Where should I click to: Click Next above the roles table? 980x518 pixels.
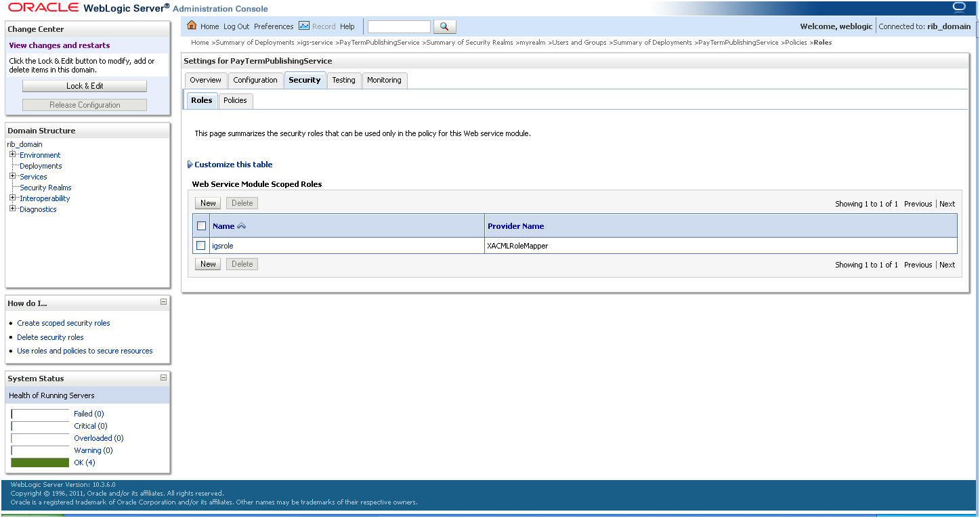[x=947, y=204]
